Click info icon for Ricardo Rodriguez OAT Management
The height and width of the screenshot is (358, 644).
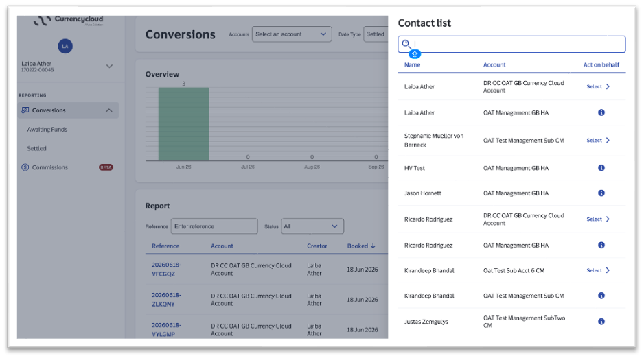coord(601,246)
